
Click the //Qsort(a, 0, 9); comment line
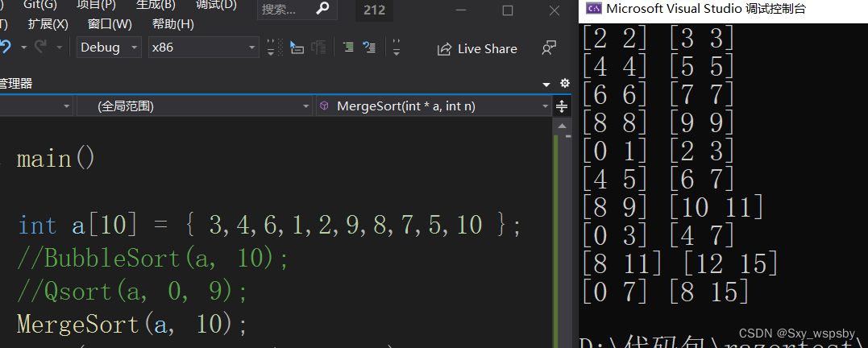(133, 292)
